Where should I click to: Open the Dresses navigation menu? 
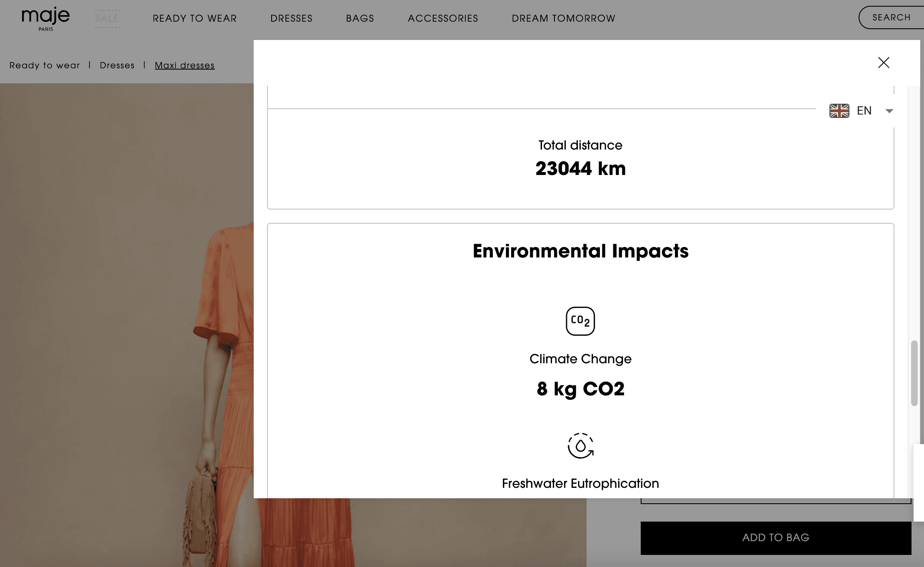291,19
